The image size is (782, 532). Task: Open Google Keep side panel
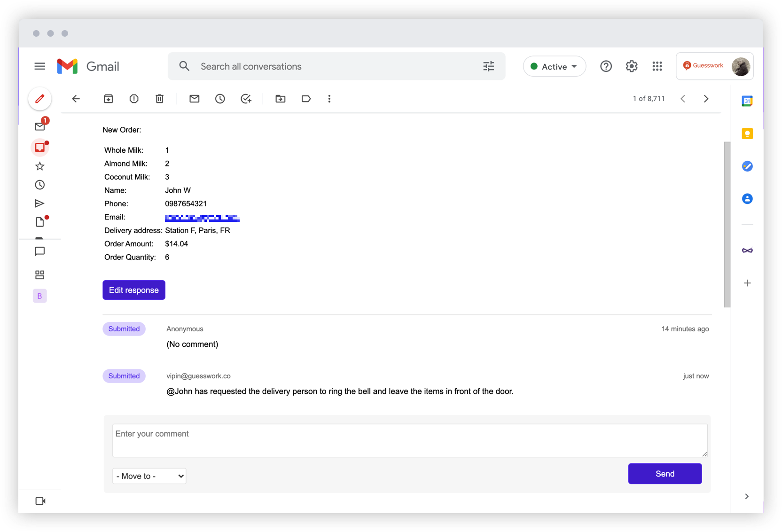(747, 133)
